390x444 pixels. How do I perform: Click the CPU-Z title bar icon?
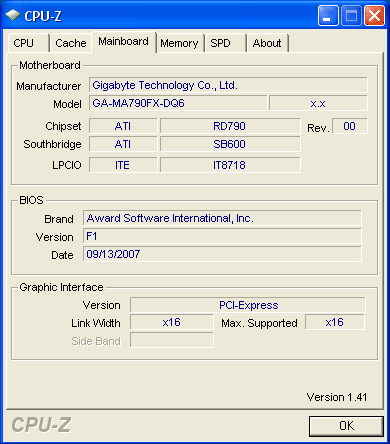13,15
